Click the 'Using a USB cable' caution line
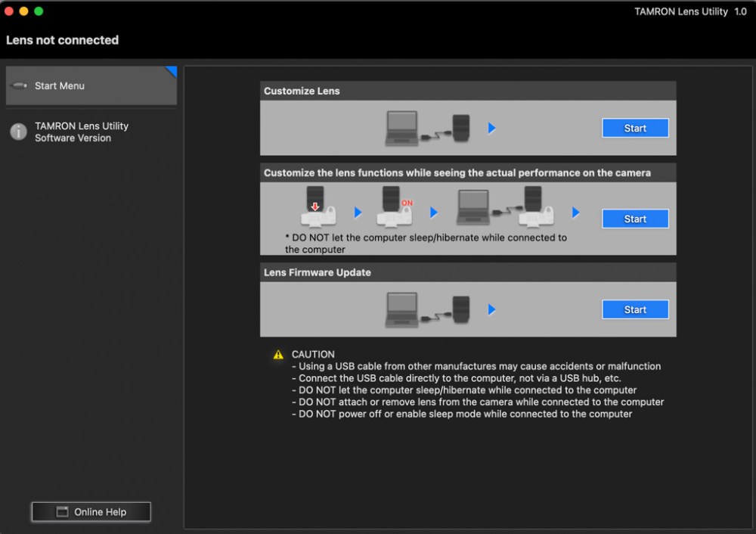This screenshot has height=534, width=756. tap(476, 366)
